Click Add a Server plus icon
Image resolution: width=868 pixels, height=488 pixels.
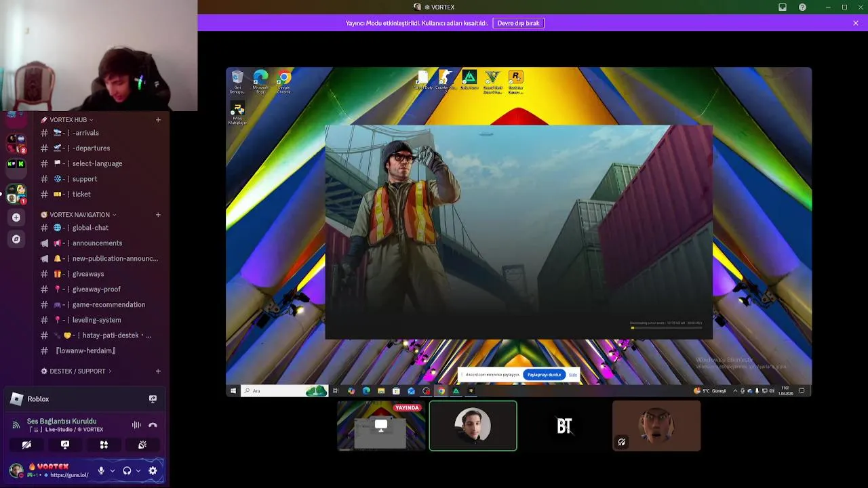click(16, 218)
